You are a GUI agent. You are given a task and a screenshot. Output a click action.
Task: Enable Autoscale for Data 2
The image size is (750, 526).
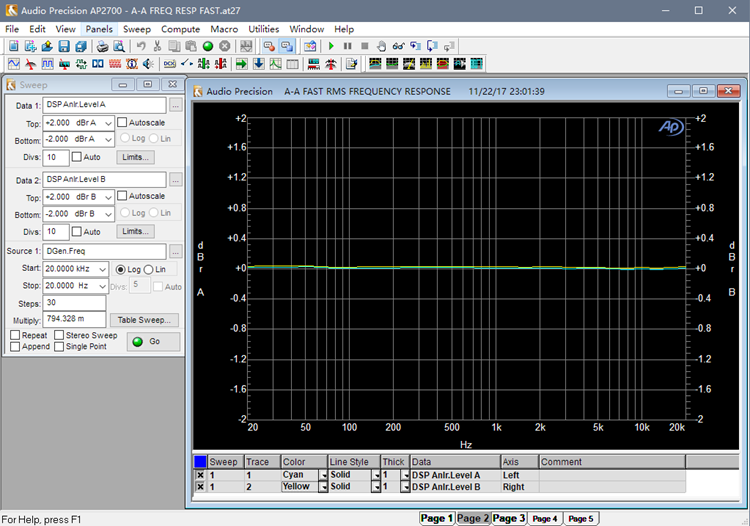(x=122, y=196)
